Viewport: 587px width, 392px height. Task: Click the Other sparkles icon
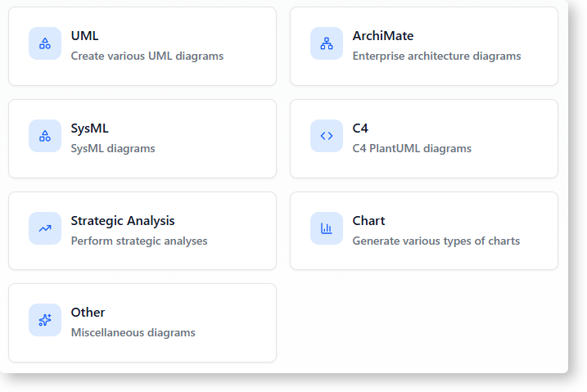point(45,320)
